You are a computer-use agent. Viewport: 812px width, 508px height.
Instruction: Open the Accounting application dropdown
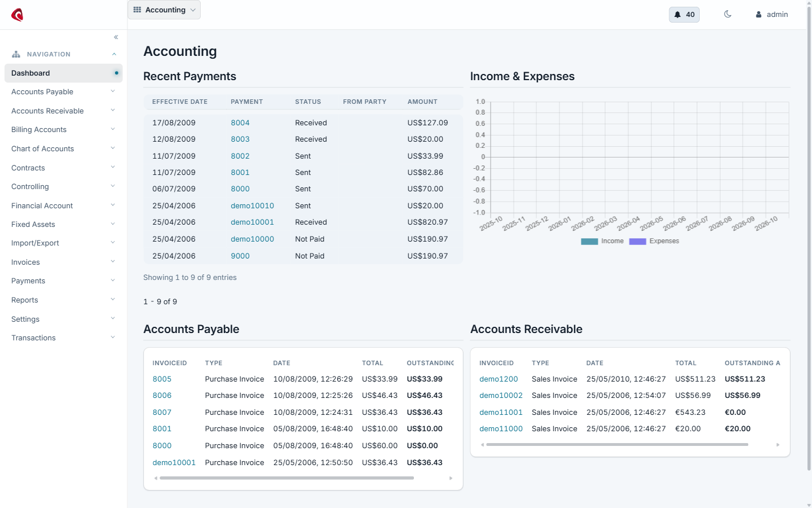click(x=164, y=10)
